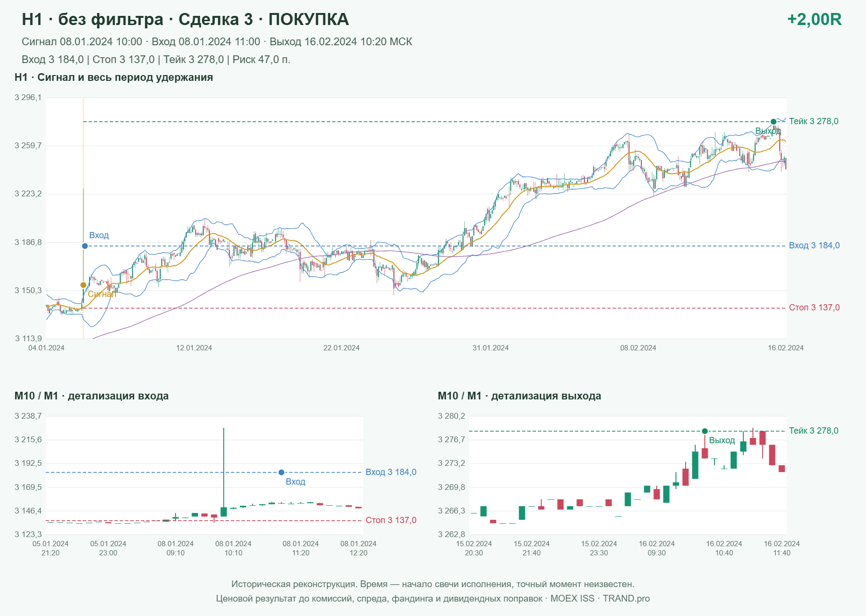Click the tall green spike candle in entry detail chart
Screen dimensions: 866x616
(224, 472)
